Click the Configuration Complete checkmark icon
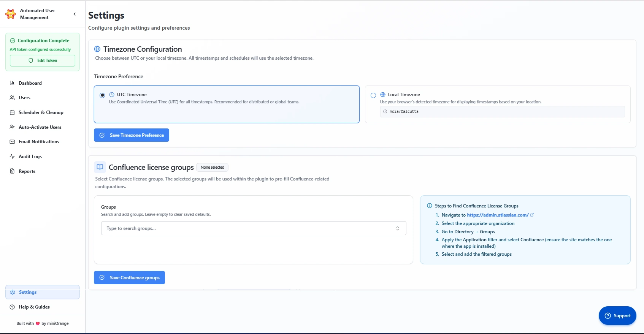The height and width of the screenshot is (334, 644). coord(13,41)
